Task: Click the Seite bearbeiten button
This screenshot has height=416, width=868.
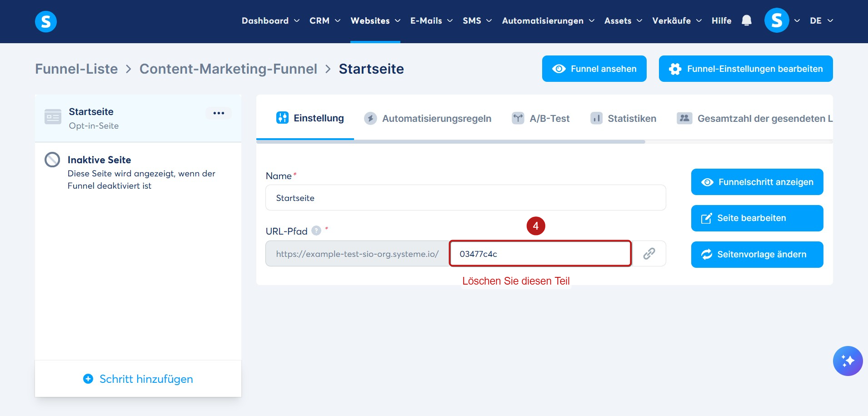Action: coord(757,218)
